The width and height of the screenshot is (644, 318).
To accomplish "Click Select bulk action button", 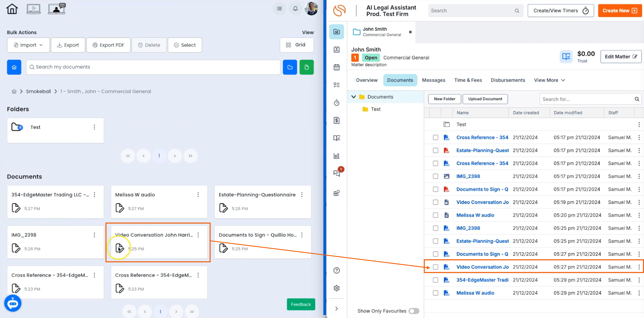I will (x=185, y=45).
